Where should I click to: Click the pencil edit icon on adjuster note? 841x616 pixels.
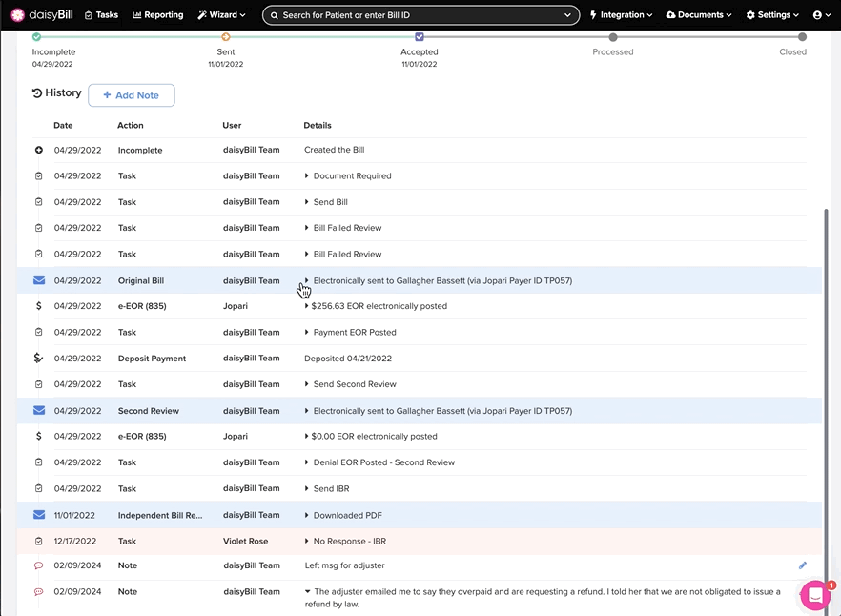point(803,565)
